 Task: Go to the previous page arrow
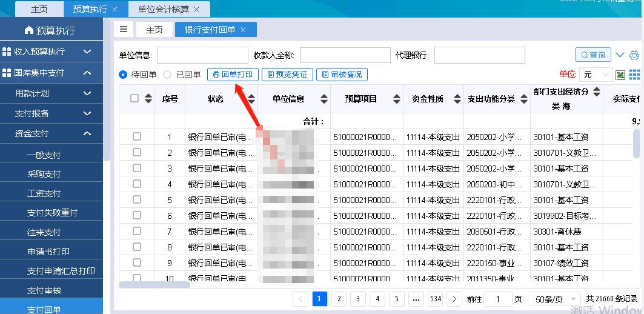click(x=300, y=299)
